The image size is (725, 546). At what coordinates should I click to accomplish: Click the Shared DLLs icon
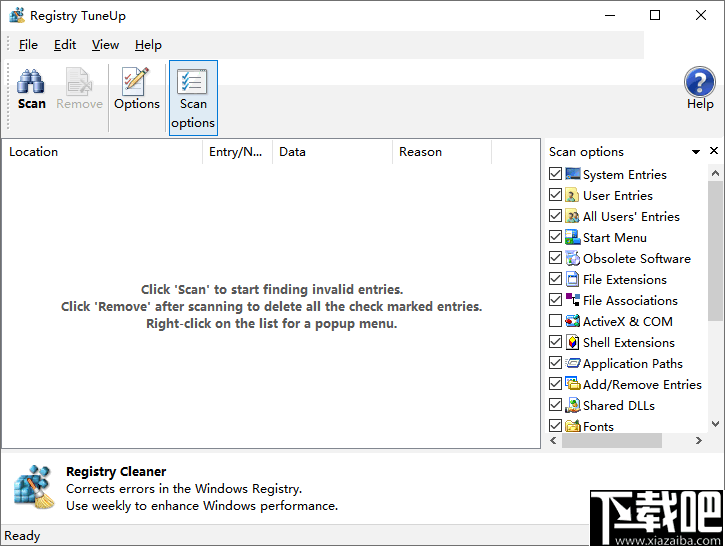coord(572,405)
